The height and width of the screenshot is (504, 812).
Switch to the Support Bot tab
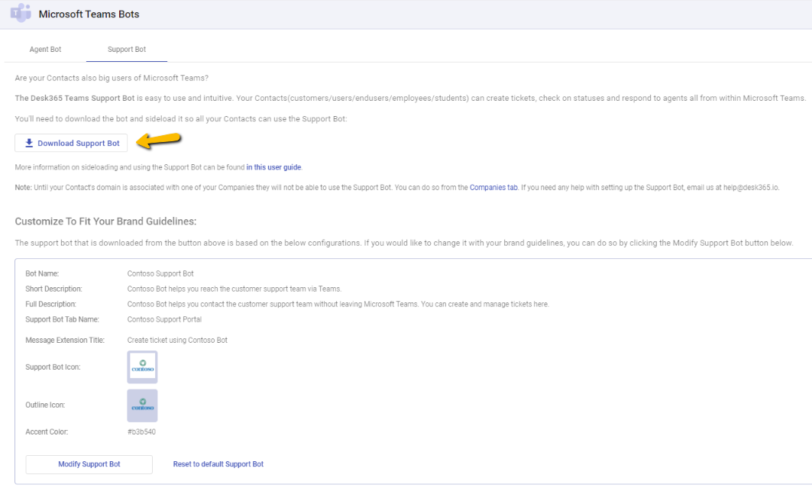127,48
